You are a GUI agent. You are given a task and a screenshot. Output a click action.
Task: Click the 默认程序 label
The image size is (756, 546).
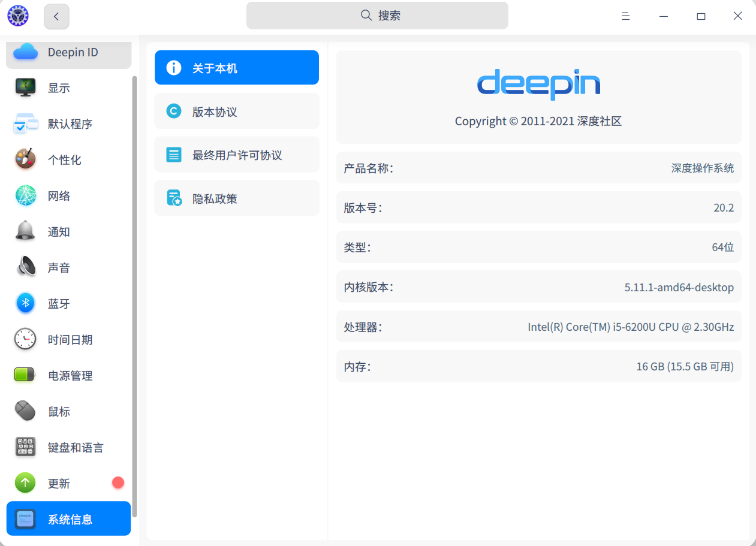tap(70, 124)
